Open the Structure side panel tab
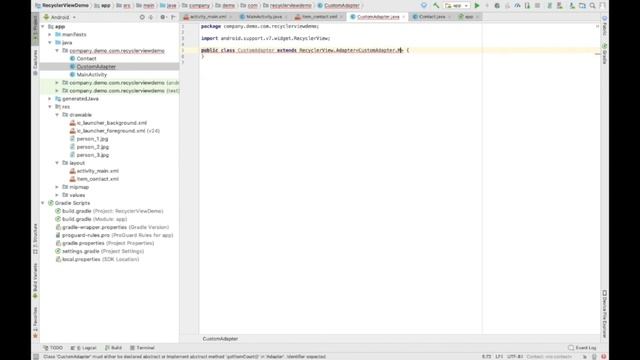Viewport: 640px width, 360px height. (36, 239)
